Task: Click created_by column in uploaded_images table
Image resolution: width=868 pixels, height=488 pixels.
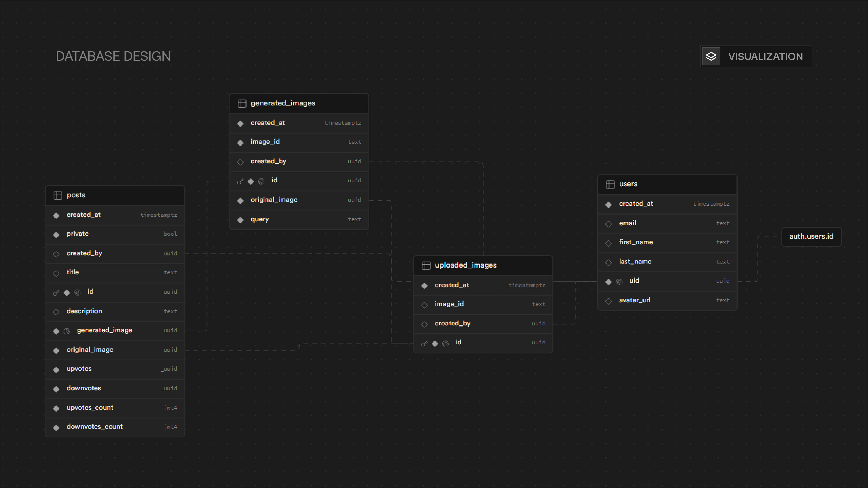Action: tap(483, 324)
